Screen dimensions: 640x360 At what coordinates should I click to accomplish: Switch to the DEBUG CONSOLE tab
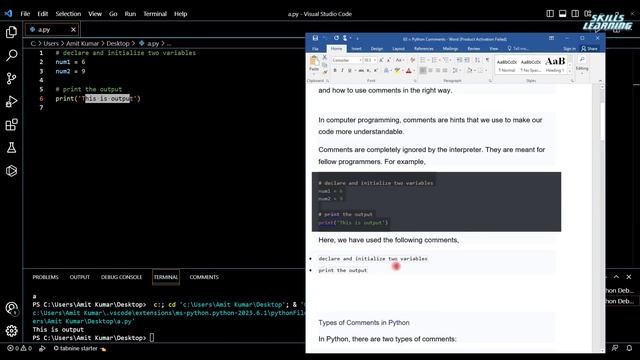pos(121,277)
